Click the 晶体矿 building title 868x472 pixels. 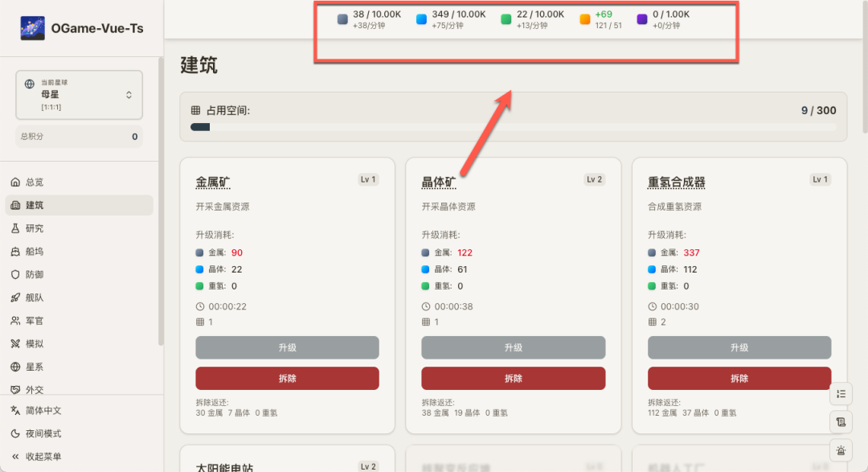tap(439, 183)
